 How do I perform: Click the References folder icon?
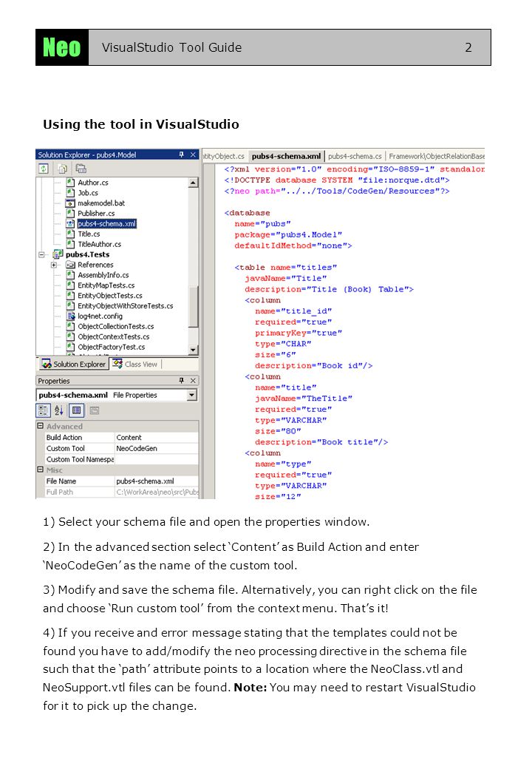[x=70, y=265]
